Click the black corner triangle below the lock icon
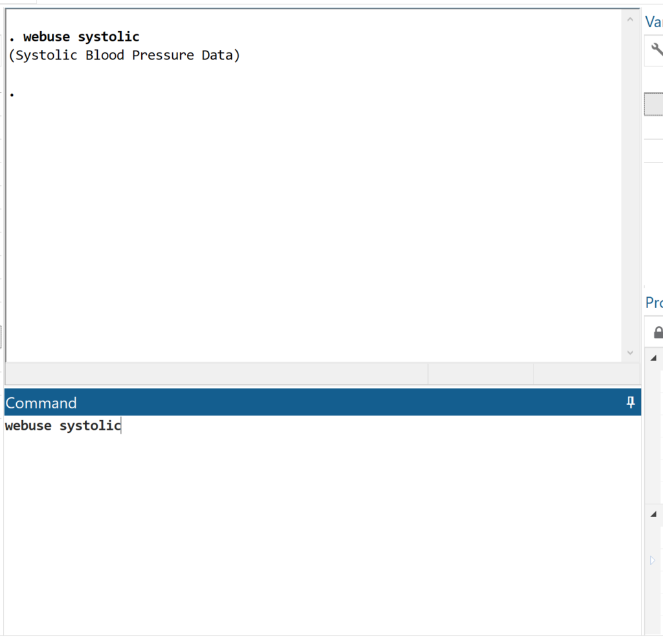The image size is (663, 644). [653, 356]
